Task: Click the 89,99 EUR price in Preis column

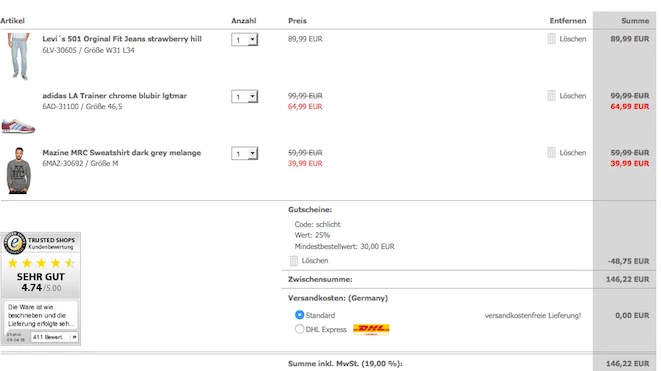Action: point(305,39)
